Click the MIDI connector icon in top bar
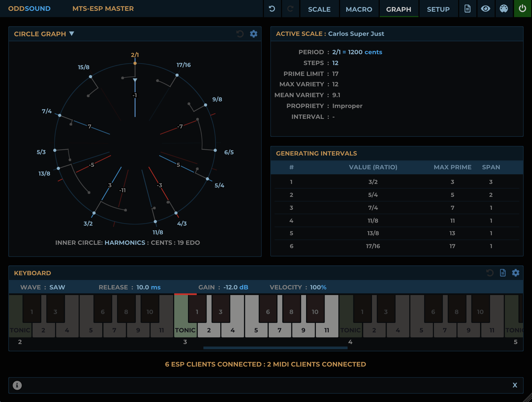Viewport: 532px width, 402px height. click(x=504, y=9)
